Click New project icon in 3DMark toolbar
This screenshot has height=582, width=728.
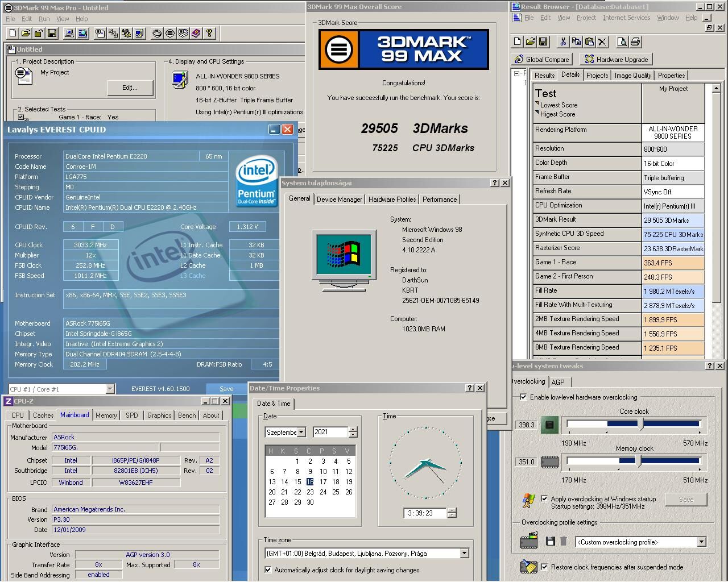click(x=13, y=34)
